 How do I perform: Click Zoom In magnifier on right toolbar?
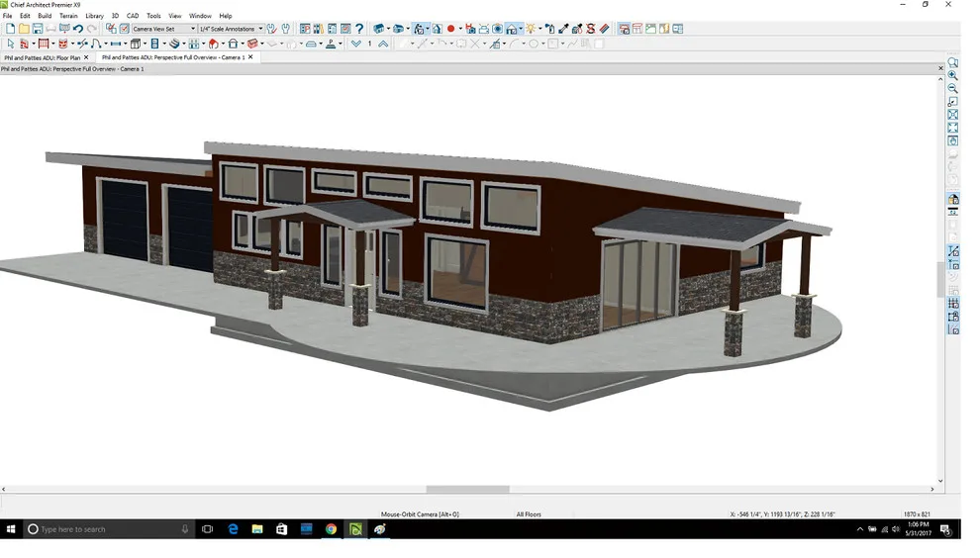click(x=953, y=75)
